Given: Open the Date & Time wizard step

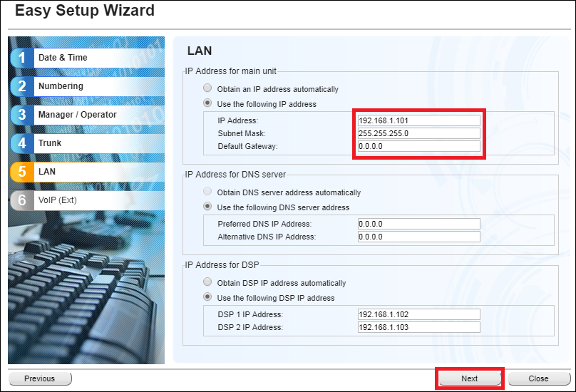Looking at the screenshot, I should coord(88,58).
